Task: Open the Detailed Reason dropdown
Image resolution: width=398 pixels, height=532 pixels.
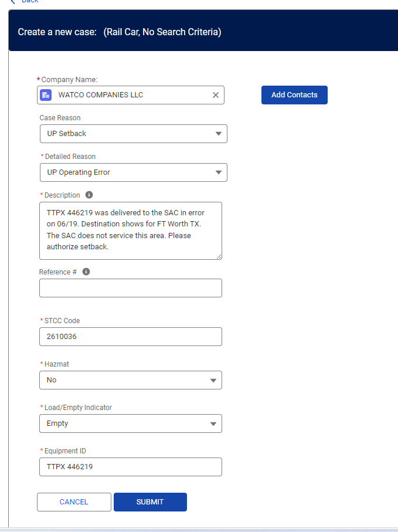Action: click(134, 172)
